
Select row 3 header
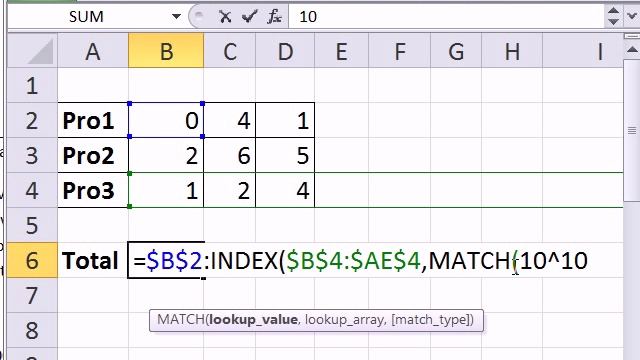pyautogui.click(x=33, y=156)
